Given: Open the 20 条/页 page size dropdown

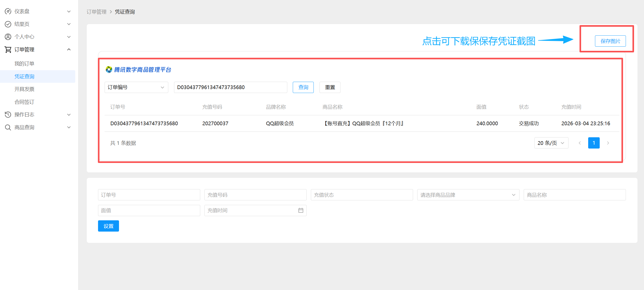Looking at the screenshot, I should coord(551,143).
